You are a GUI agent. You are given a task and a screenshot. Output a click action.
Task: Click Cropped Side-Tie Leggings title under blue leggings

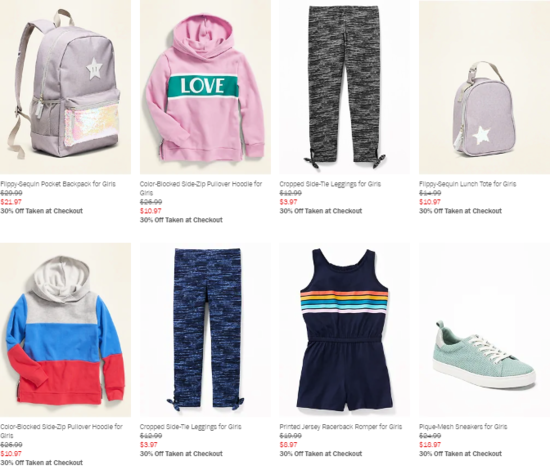[190, 427]
